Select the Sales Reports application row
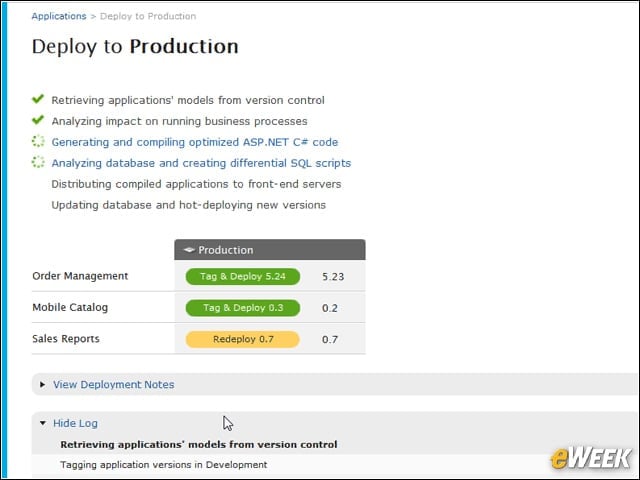Image resolution: width=640 pixels, height=480 pixels. point(199,339)
